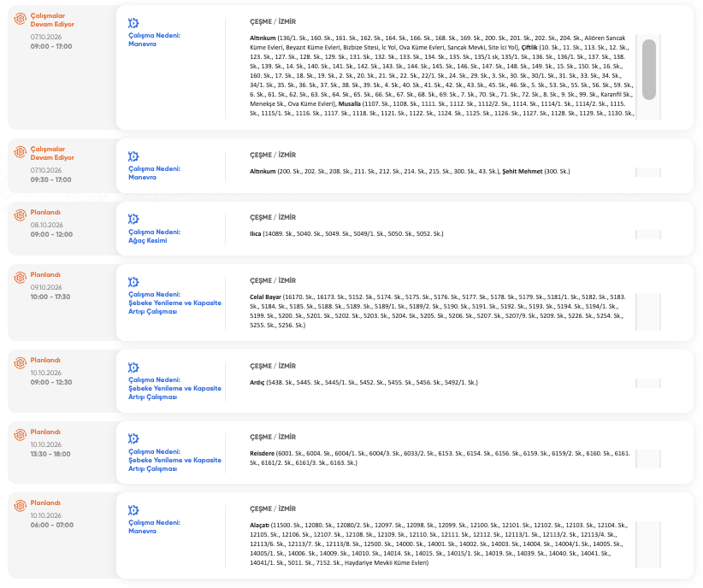Open the first Çalışma Nedeni: Manevra link

click(x=154, y=39)
